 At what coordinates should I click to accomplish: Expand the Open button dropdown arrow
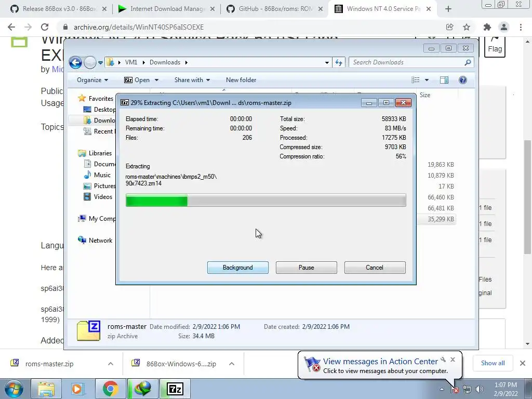pyautogui.click(x=156, y=80)
